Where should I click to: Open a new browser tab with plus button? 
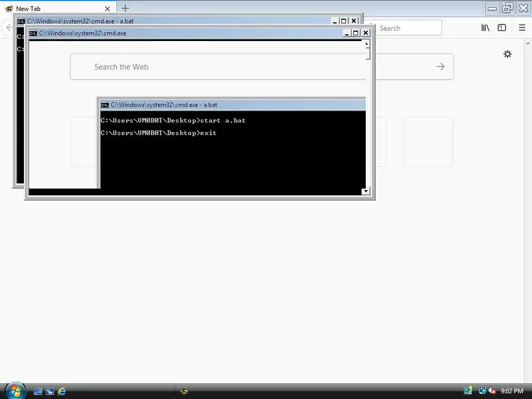click(x=125, y=8)
